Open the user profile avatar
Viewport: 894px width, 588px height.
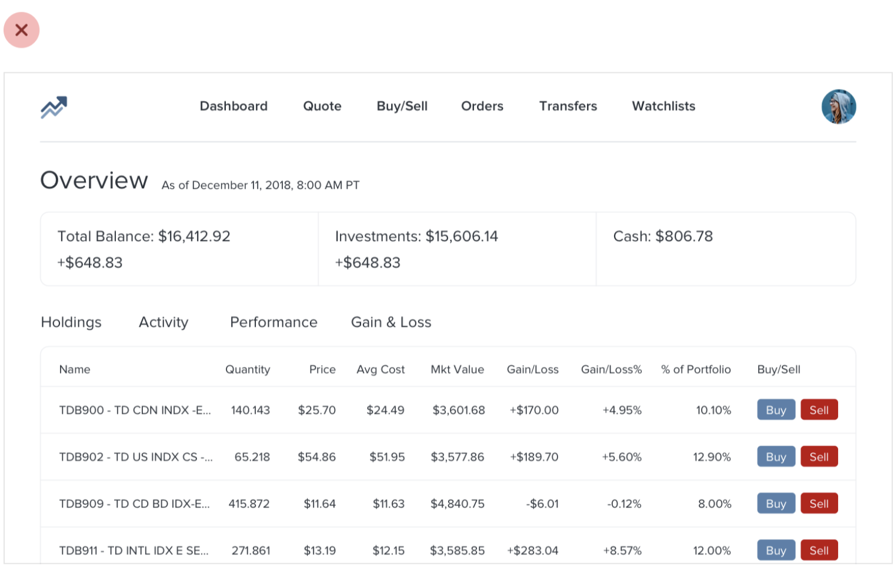click(838, 107)
